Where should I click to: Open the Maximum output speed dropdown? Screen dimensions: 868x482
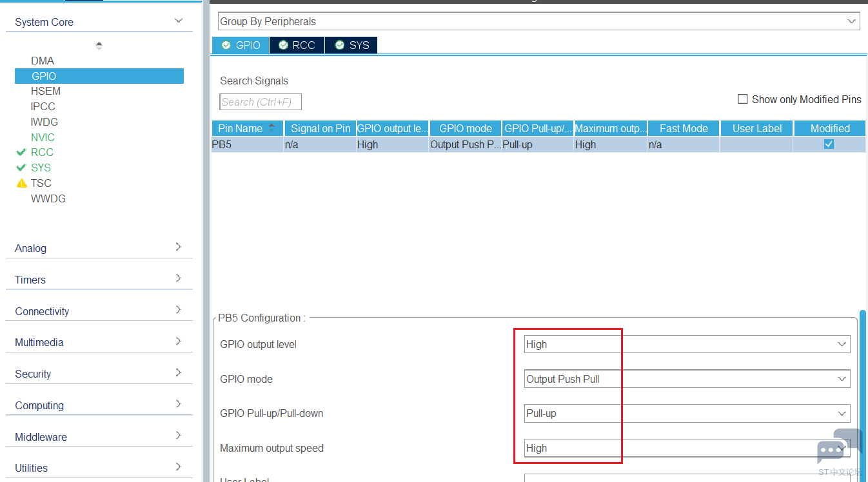[x=687, y=448]
